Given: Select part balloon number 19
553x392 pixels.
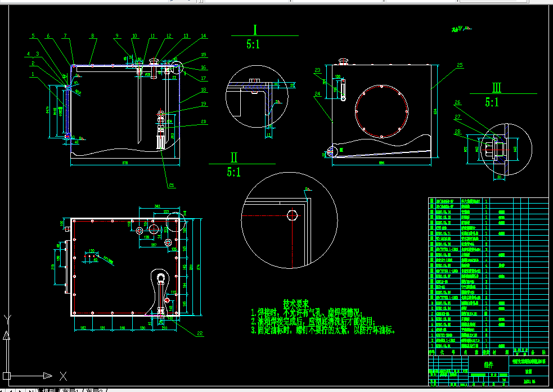Looking at the screenshot, I should coord(204,103).
